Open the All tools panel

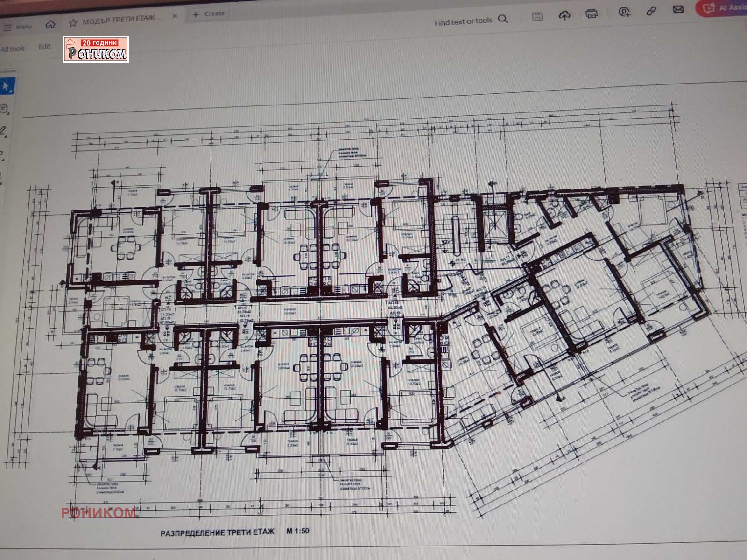pos(13,49)
